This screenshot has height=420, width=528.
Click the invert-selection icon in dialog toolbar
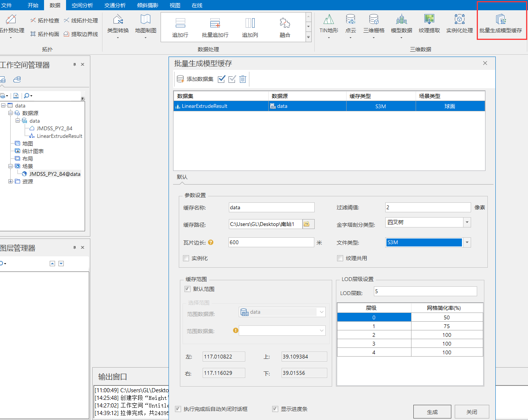[232, 79]
